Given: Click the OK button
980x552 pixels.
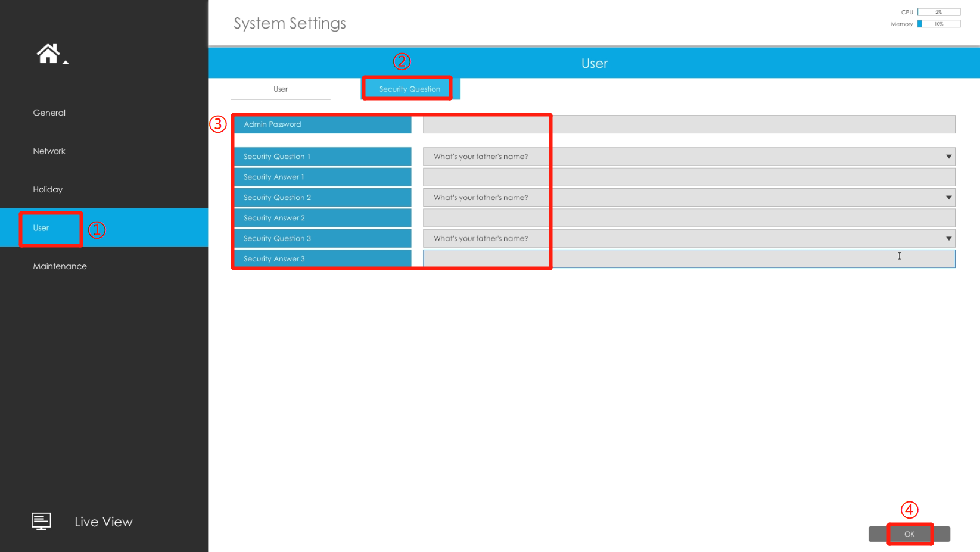Looking at the screenshot, I should tap(909, 534).
